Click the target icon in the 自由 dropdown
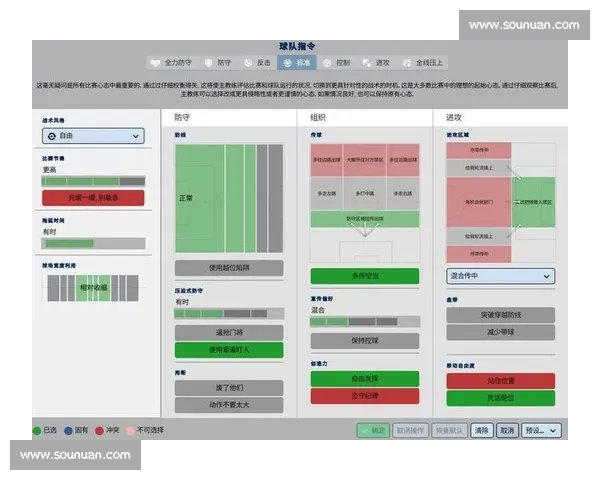The width and height of the screenshot is (600, 480). (52, 136)
